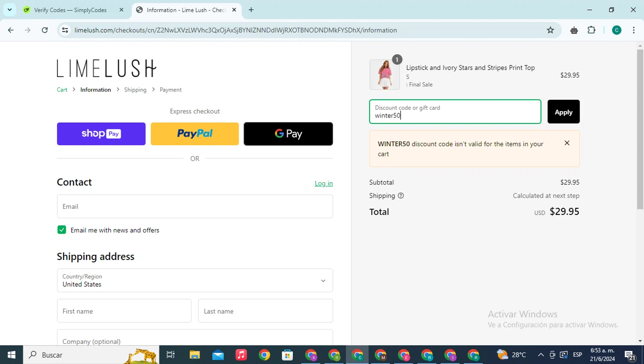644x364 pixels.
Task: Click the LIMELUSH logo
Action: [x=107, y=68]
